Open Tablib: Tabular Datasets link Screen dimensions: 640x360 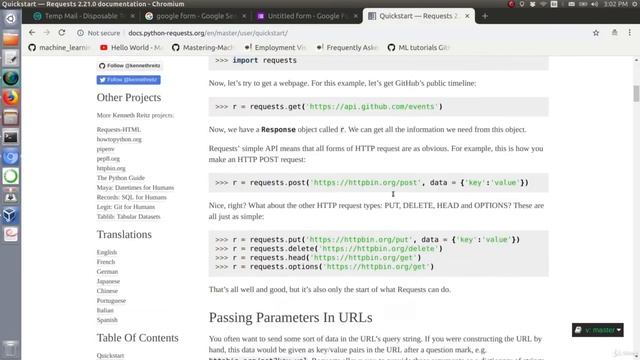click(128, 217)
